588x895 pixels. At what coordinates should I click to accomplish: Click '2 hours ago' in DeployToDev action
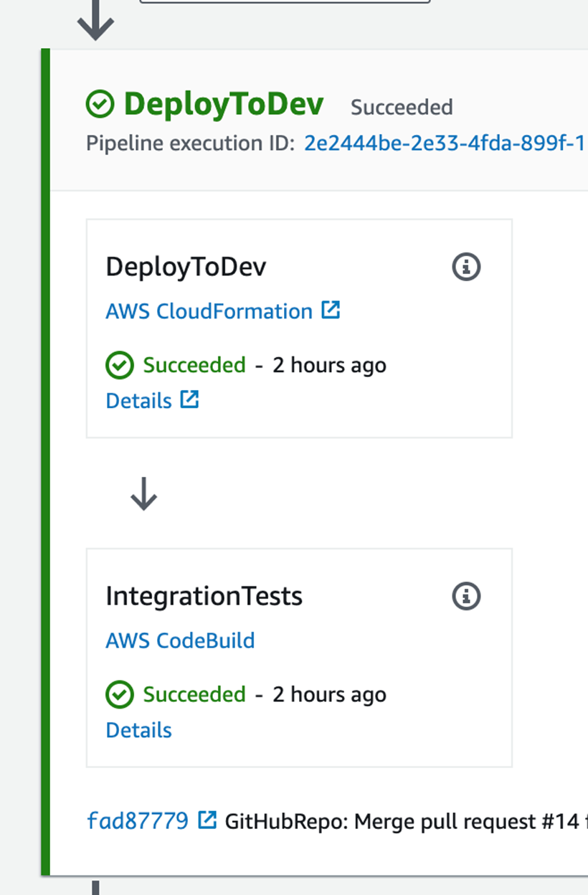coord(329,365)
